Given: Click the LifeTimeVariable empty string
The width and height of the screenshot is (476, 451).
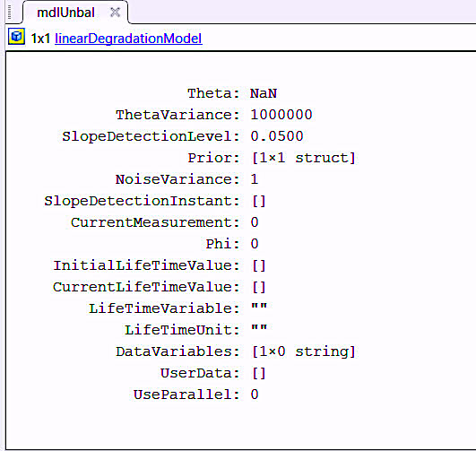Looking at the screenshot, I should tap(259, 306).
